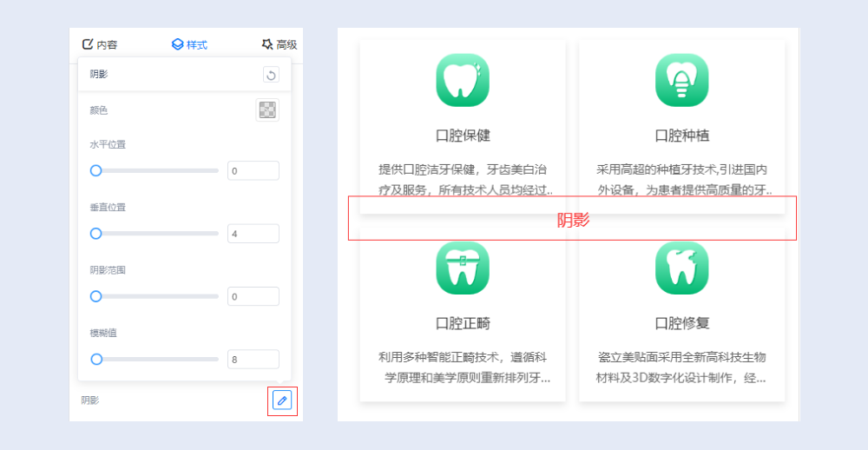The image size is (868, 450).
Task: Click the 水平位置 value input field
Action: (x=253, y=171)
